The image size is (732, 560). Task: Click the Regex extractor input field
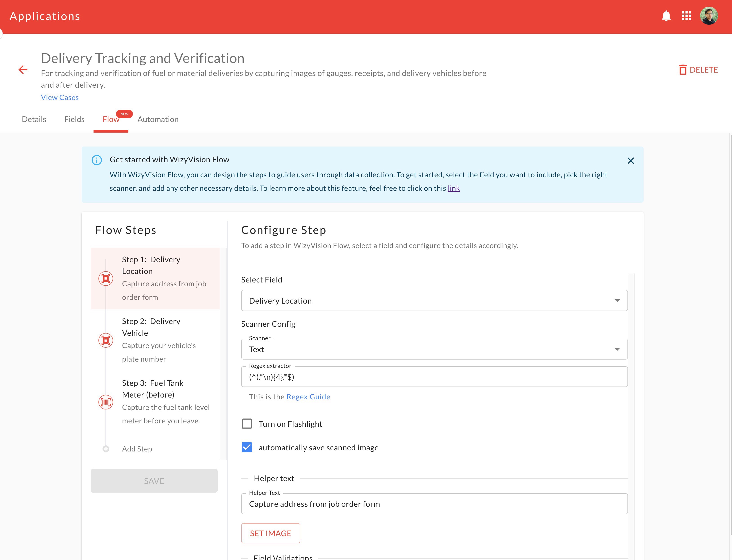pyautogui.click(x=434, y=377)
